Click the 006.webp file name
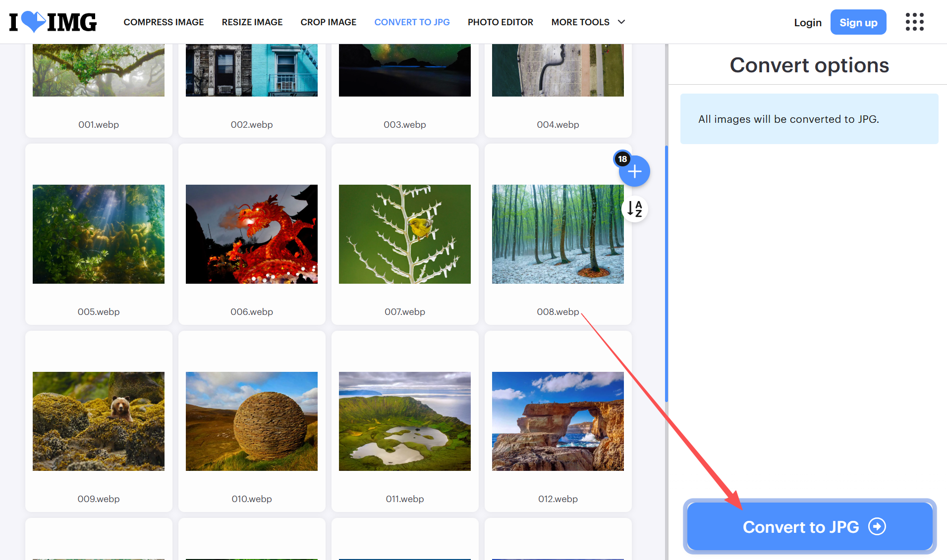 pyautogui.click(x=252, y=312)
